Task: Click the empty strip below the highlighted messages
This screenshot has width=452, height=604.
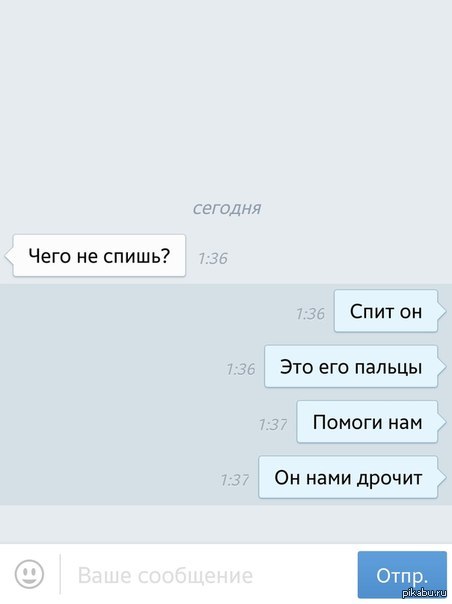Action: [x=226, y=524]
